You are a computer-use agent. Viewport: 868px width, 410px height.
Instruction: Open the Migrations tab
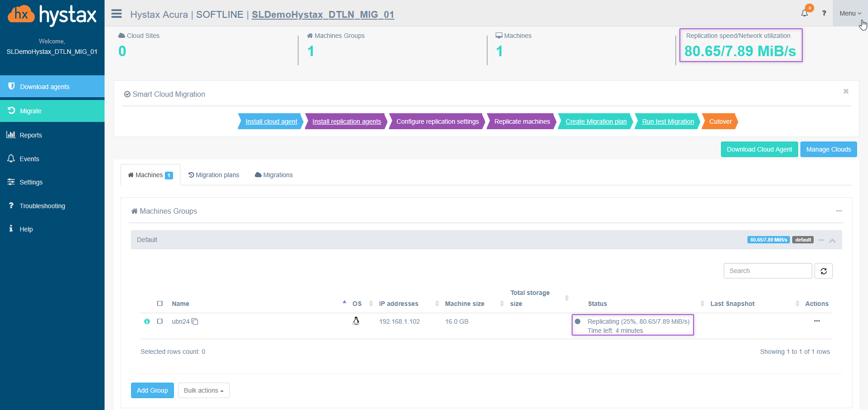[x=274, y=175]
